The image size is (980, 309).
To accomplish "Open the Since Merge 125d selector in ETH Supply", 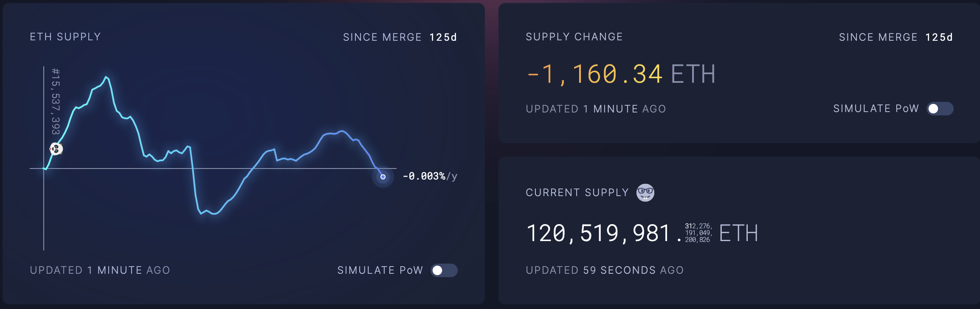I will [400, 37].
